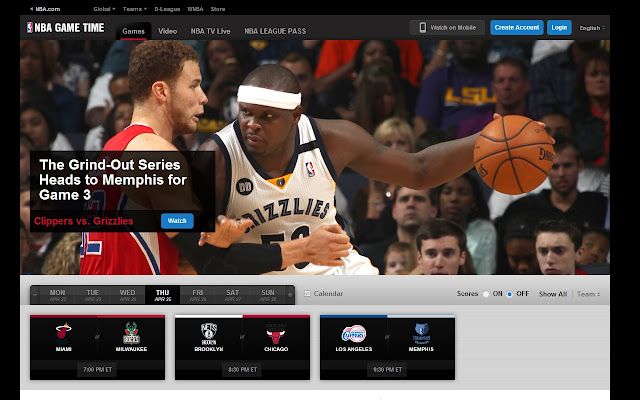Click the Show All link

[553, 294]
